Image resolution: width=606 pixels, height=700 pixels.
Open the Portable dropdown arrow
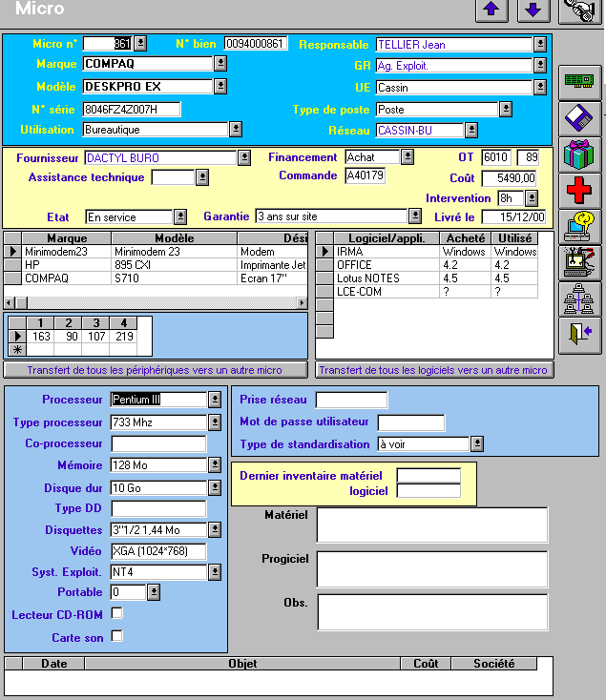[x=154, y=592]
